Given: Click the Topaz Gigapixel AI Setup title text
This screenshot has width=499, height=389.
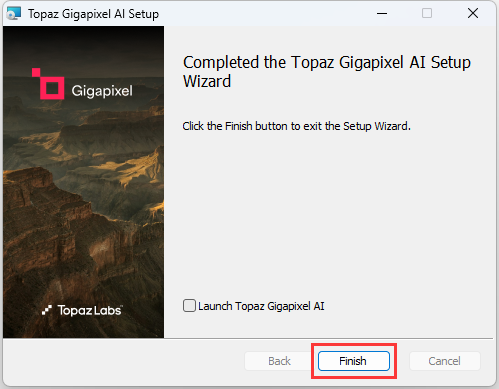Looking at the screenshot, I should tap(93, 14).
